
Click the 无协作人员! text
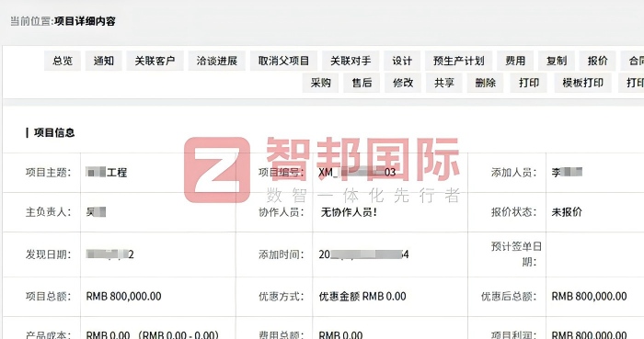point(349,212)
